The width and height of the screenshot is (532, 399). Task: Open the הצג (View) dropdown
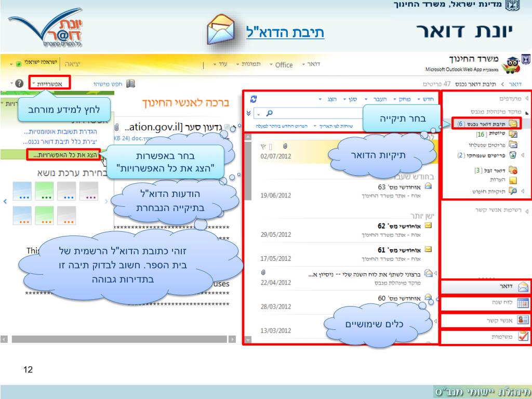coord(328,99)
